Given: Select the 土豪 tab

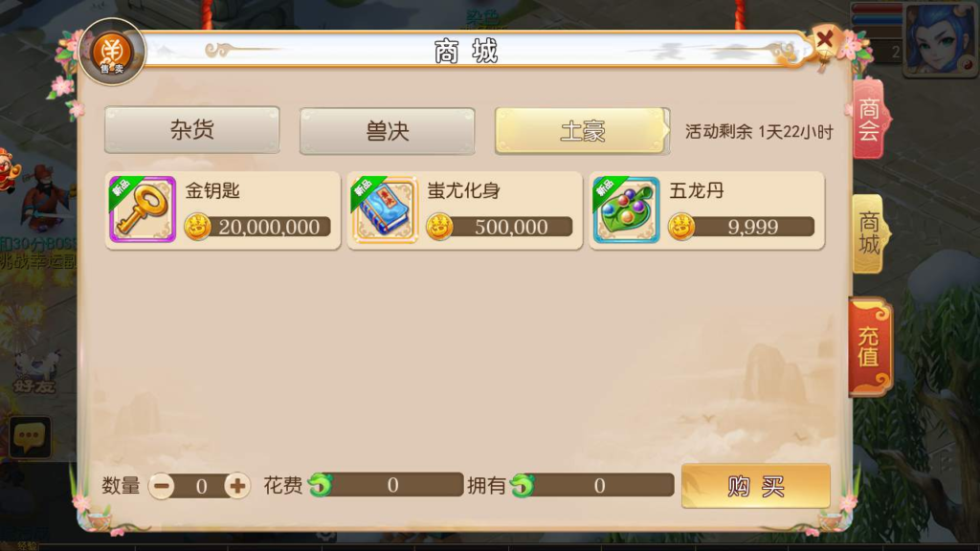Looking at the screenshot, I should tap(583, 131).
